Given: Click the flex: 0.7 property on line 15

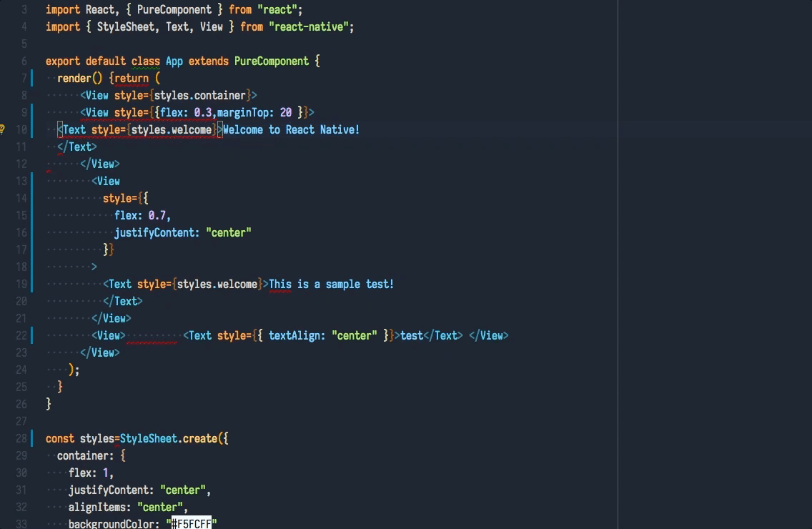Looking at the screenshot, I should pos(142,215).
